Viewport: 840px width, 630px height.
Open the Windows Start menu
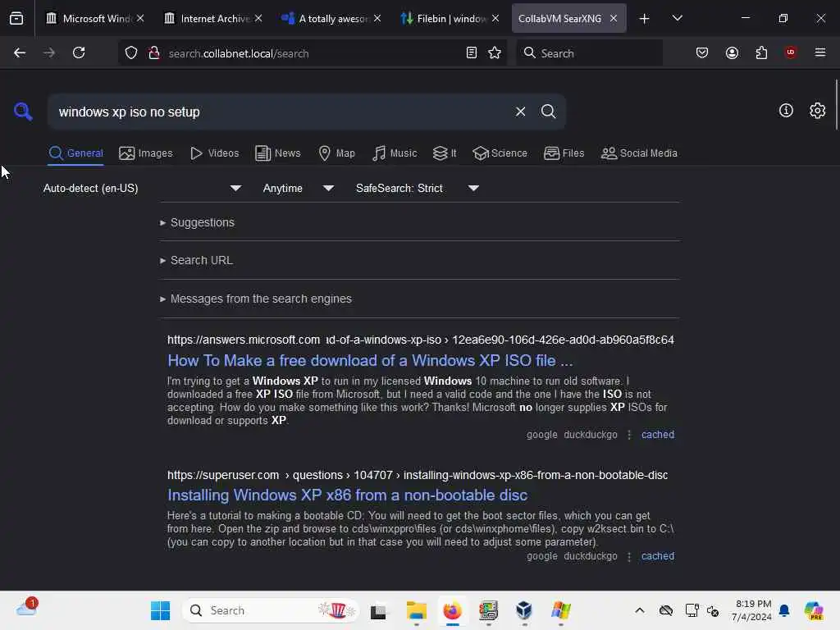click(160, 610)
